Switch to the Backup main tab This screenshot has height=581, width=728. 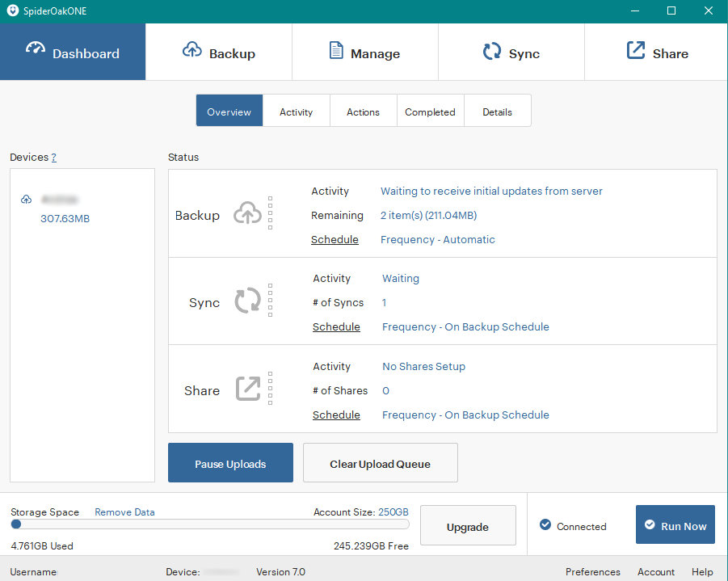pos(219,52)
